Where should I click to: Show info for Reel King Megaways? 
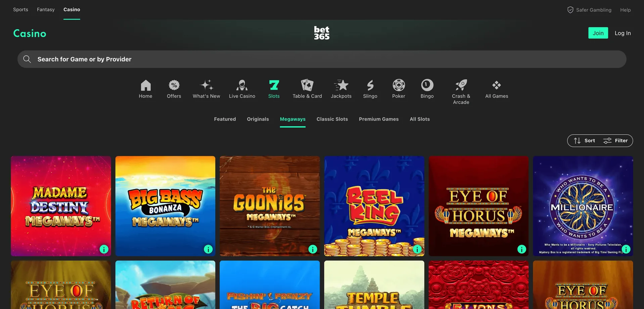(x=417, y=249)
